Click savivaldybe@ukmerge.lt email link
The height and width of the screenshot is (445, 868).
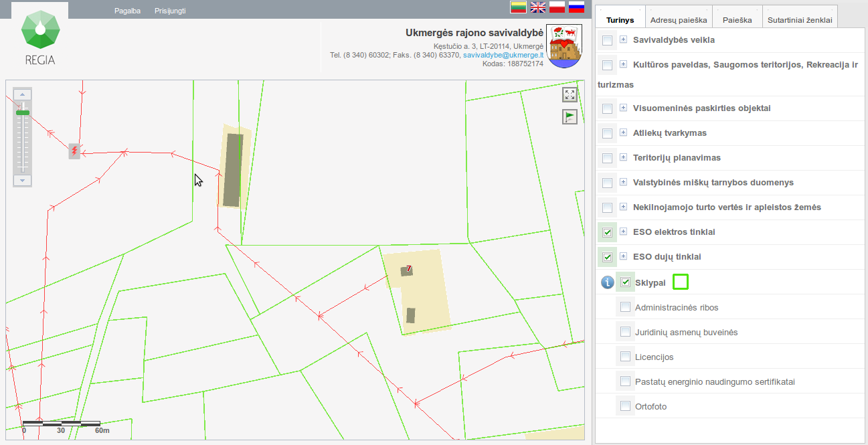503,55
